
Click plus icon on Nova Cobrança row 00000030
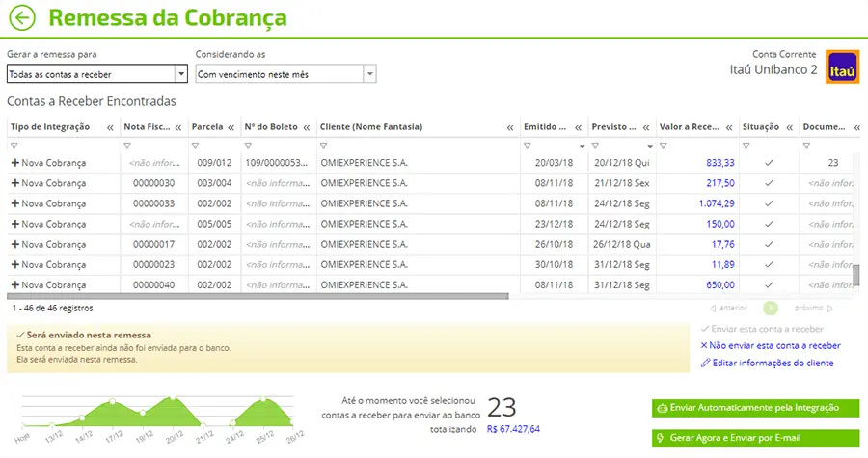pos(14,183)
